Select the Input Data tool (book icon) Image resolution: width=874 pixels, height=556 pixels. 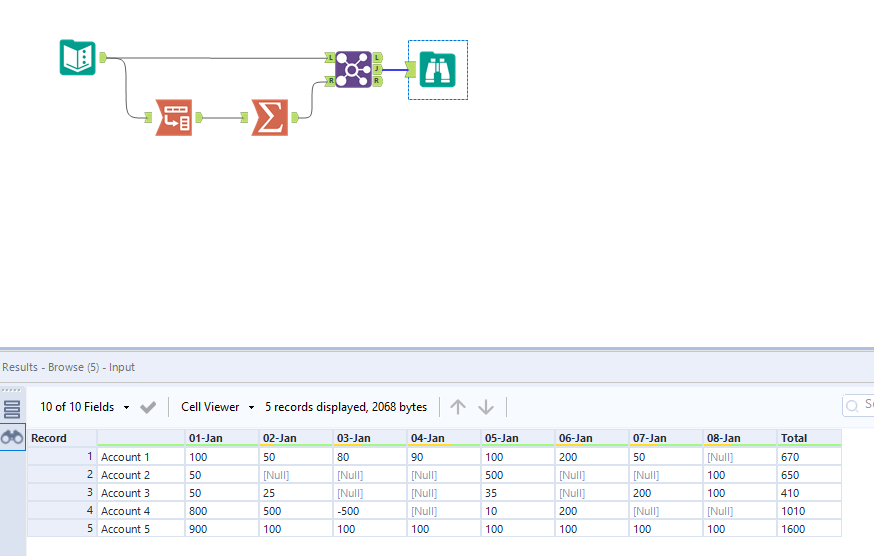[x=77, y=57]
